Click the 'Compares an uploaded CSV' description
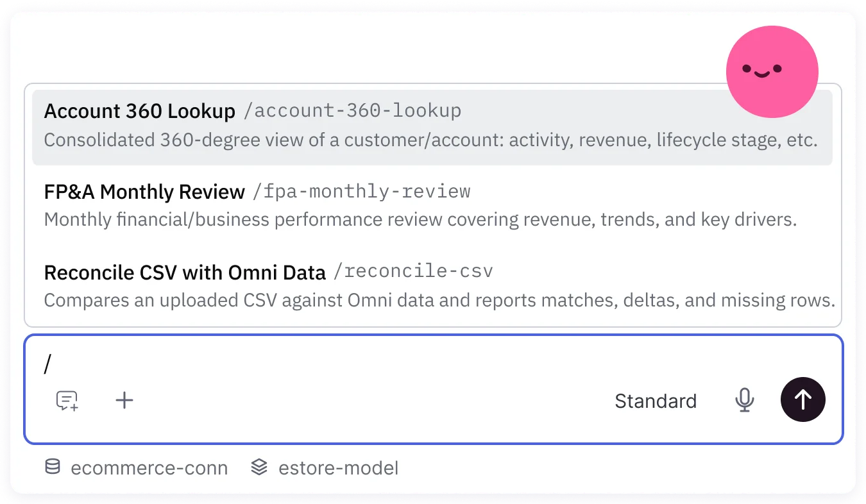Viewport: 866px width, 504px height. [x=439, y=300]
